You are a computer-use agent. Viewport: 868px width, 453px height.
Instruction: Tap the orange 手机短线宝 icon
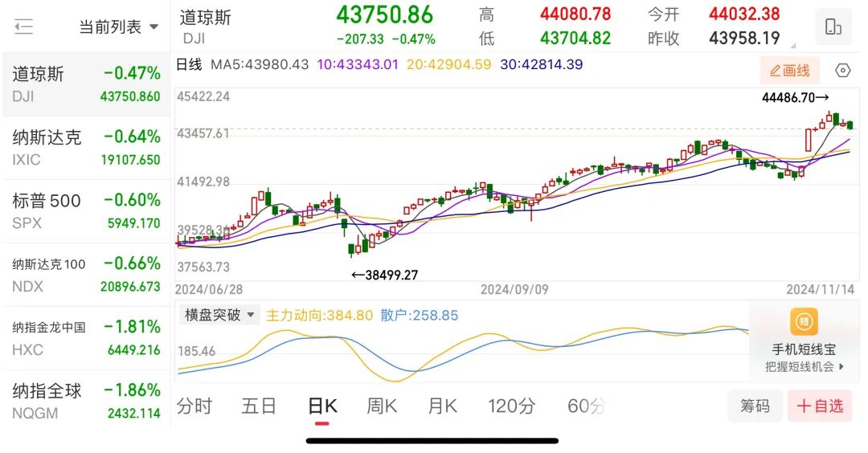pos(804,323)
